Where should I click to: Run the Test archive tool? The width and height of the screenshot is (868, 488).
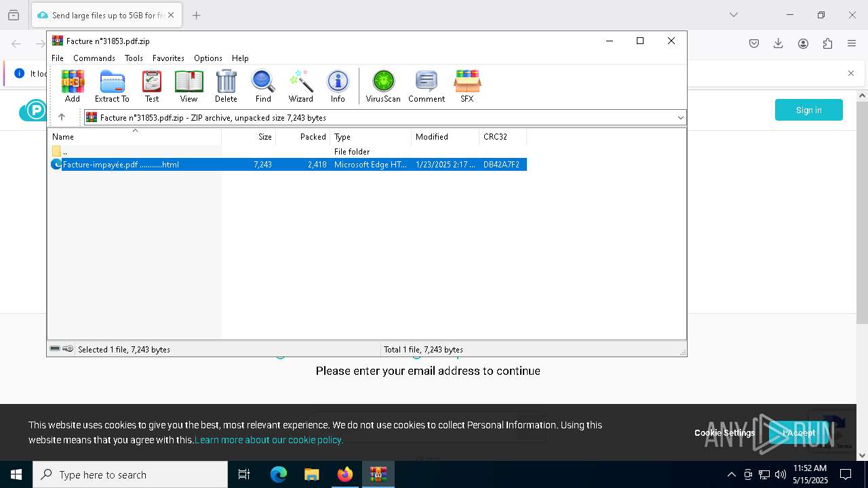152,86
